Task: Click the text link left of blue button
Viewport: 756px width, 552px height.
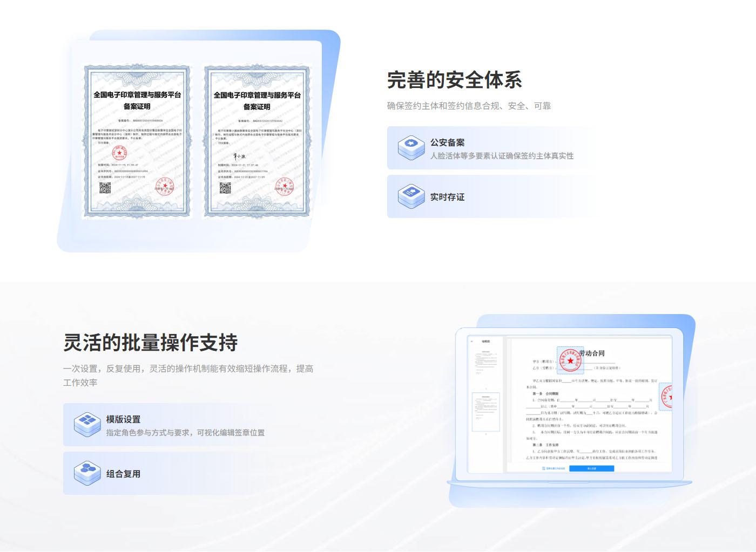Action: pyautogui.click(x=553, y=468)
